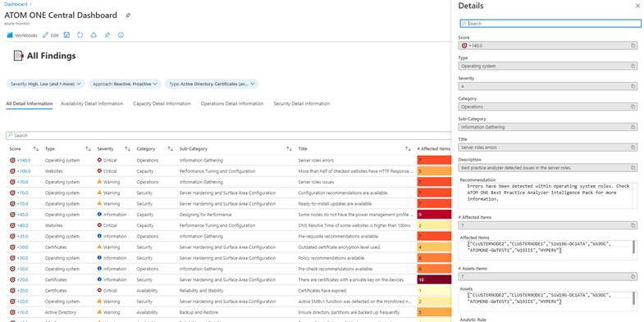This screenshot has height=322, width=644.
Task: Sort the table by Title column
Action: [408, 149]
